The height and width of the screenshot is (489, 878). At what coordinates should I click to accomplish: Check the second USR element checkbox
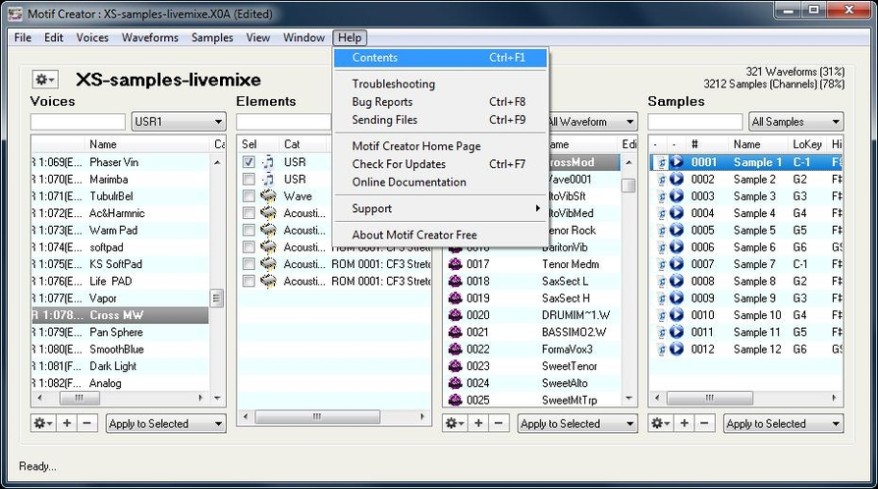click(249, 179)
